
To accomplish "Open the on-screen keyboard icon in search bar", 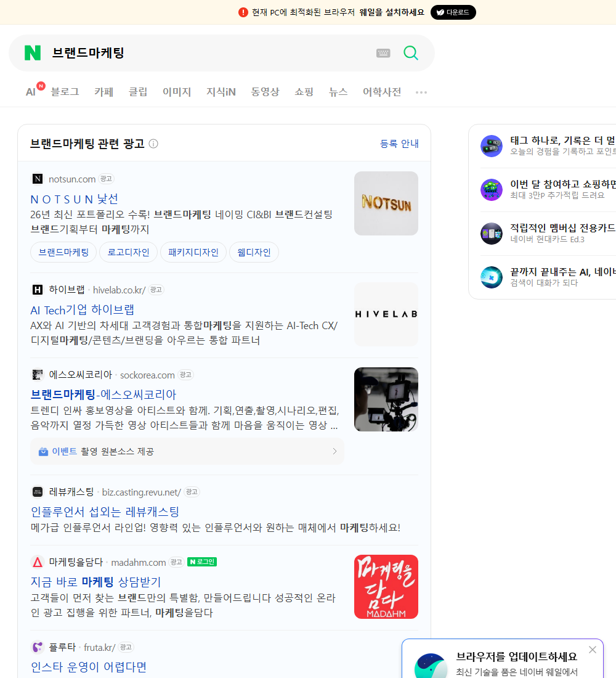I will [383, 53].
